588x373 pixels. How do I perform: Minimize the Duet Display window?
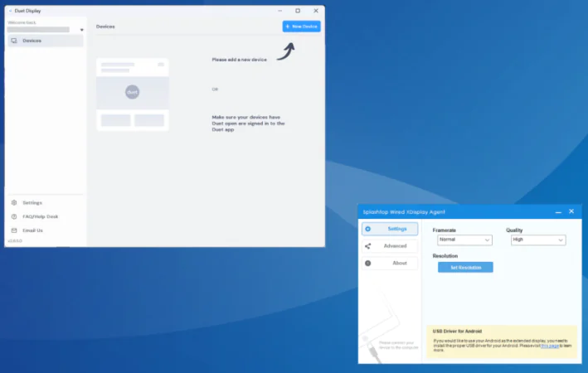point(279,11)
